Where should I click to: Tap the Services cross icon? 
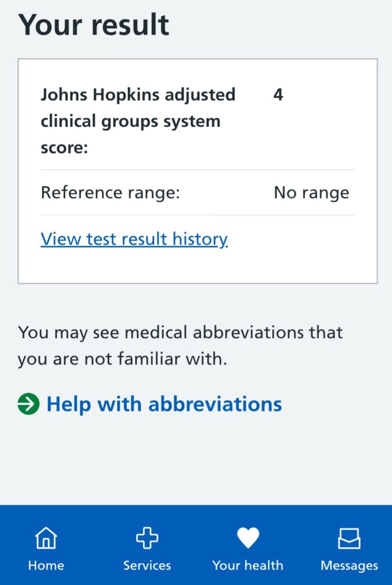tap(147, 538)
